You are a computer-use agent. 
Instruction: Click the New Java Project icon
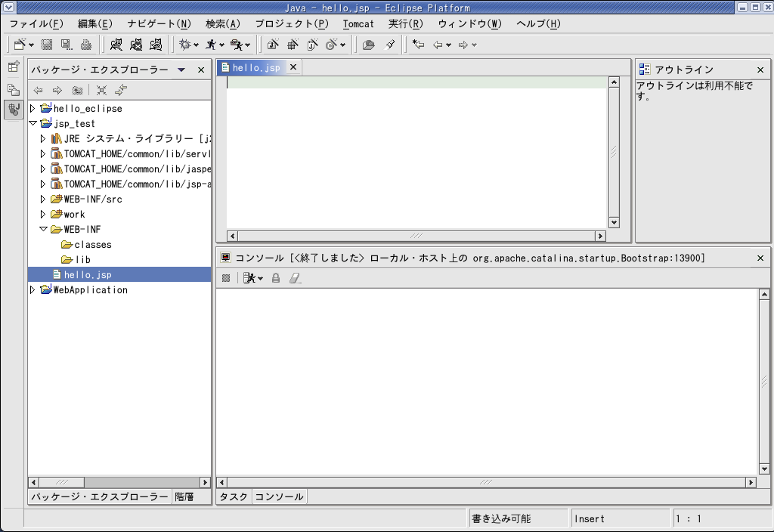273,45
